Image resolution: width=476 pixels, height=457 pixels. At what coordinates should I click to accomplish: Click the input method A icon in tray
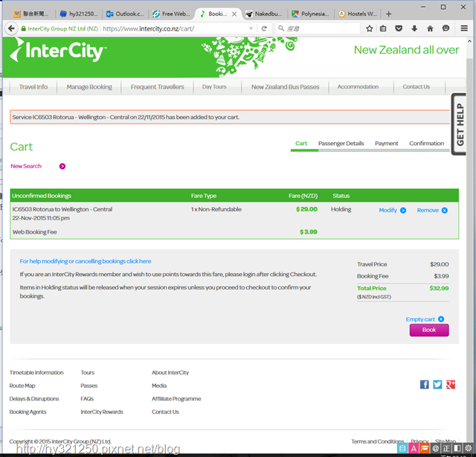(414, 449)
